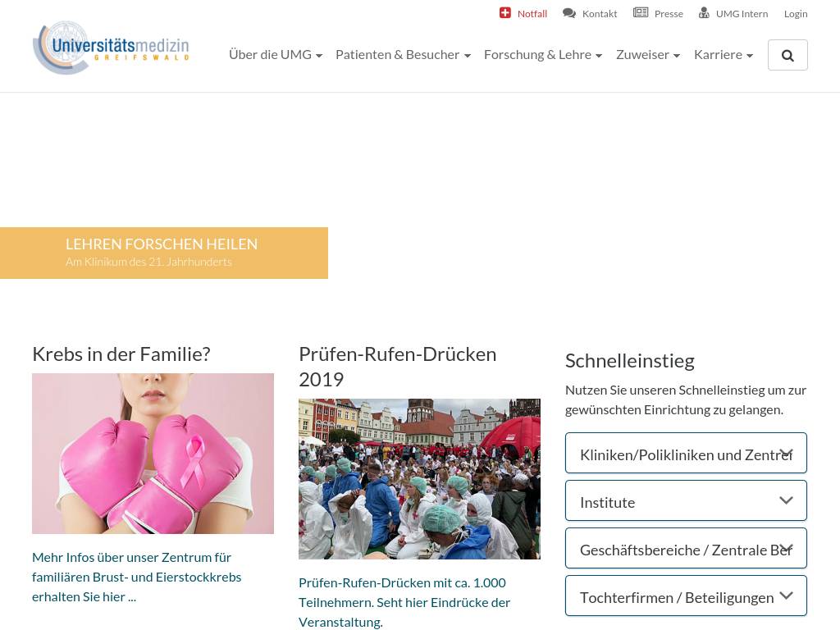Expand the Über die UMG menu

(276, 55)
